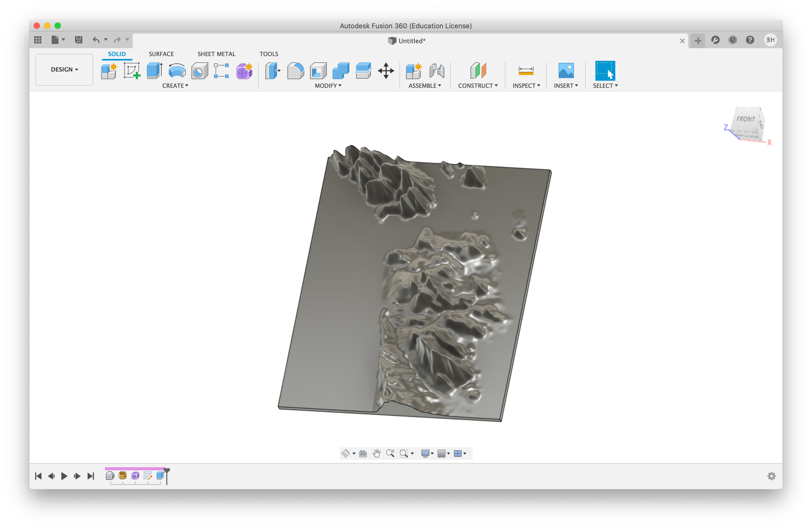Open the TOOLS tab
Viewport: 812px width, 528px height.
(x=269, y=54)
